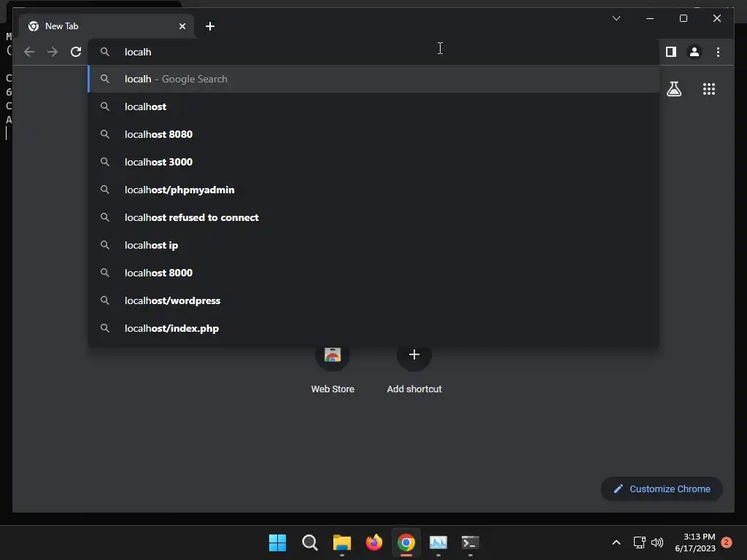Click the Web Store shortcut icon
Viewport: 747px width, 560px height.
pyautogui.click(x=333, y=355)
